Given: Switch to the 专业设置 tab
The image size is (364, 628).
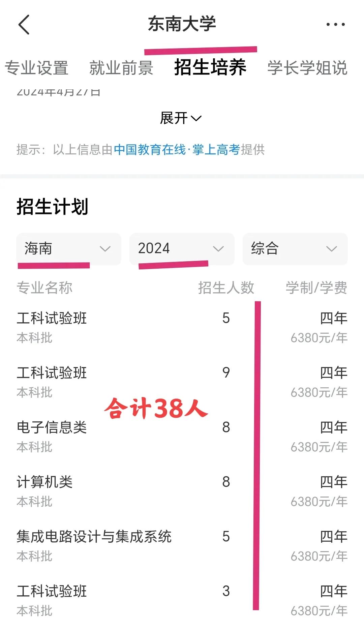Looking at the screenshot, I should click(36, 68).
